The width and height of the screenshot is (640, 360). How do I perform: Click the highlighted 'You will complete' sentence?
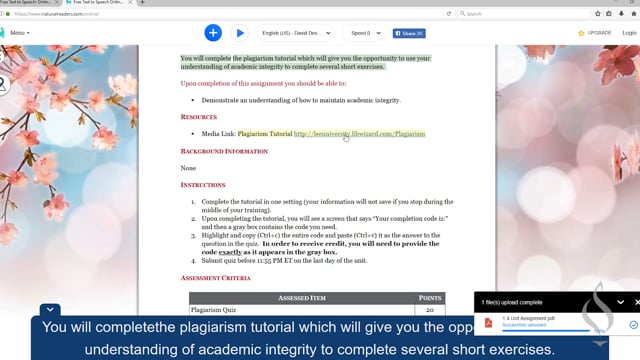coord(305,62)
